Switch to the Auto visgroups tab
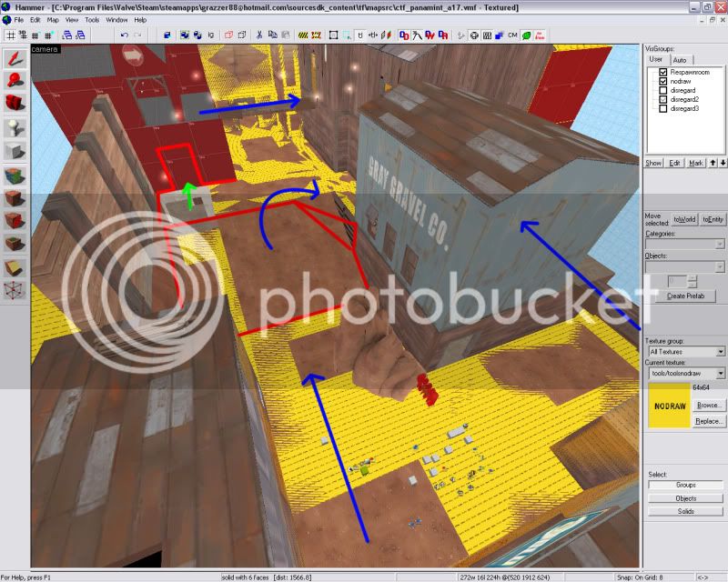The height and width of the screenshot is (582, 728). click(x=680, y=60)
